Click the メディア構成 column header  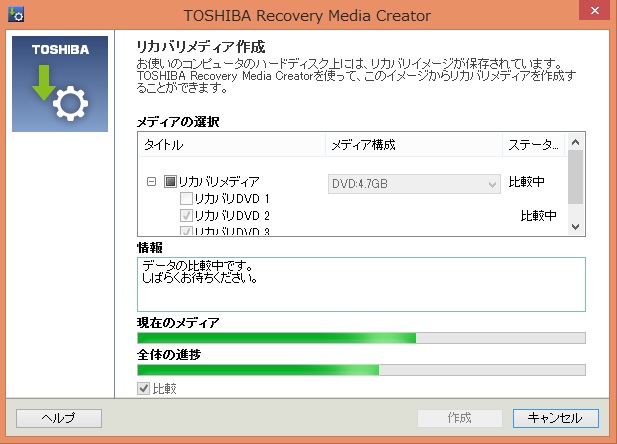412,145
